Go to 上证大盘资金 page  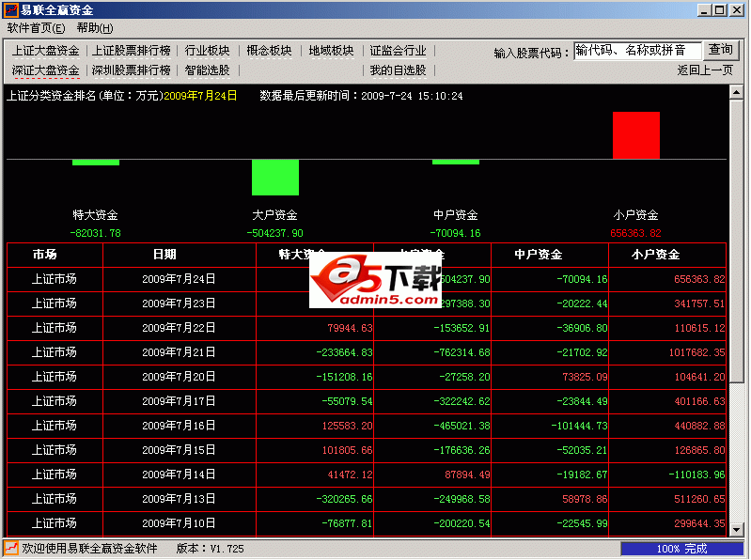tap(45, 51)
